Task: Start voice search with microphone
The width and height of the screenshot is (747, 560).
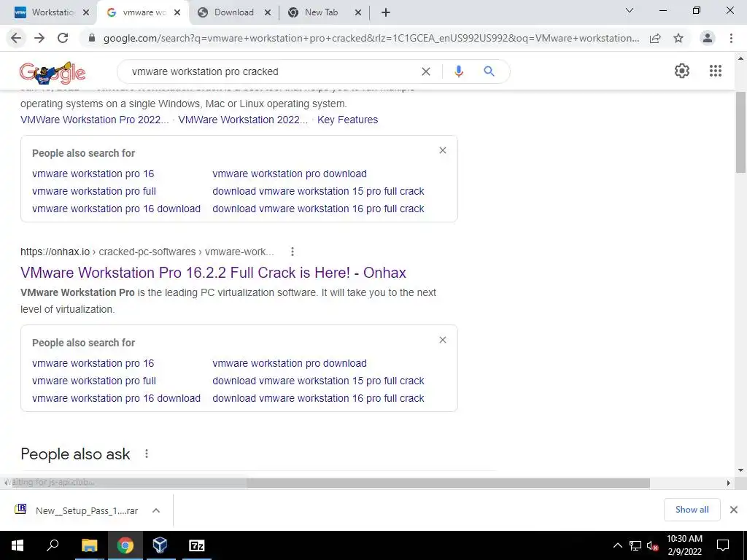Action: coord(458,71)
